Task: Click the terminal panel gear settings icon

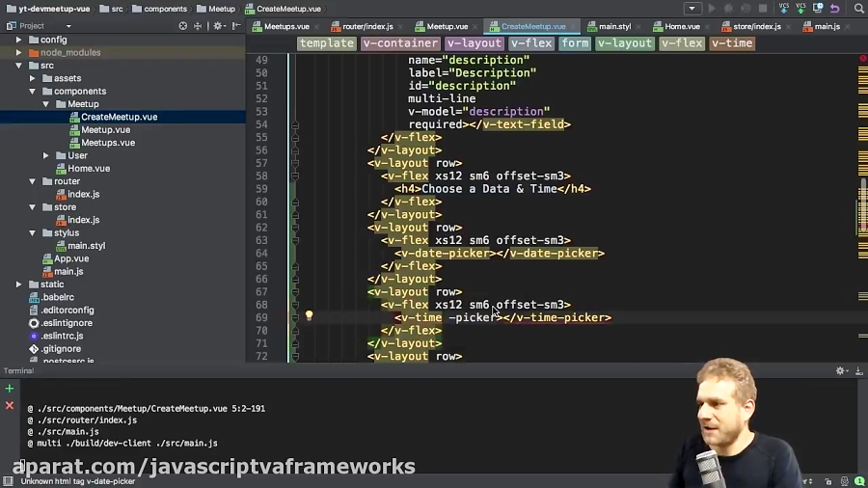Action: [840, 371]
